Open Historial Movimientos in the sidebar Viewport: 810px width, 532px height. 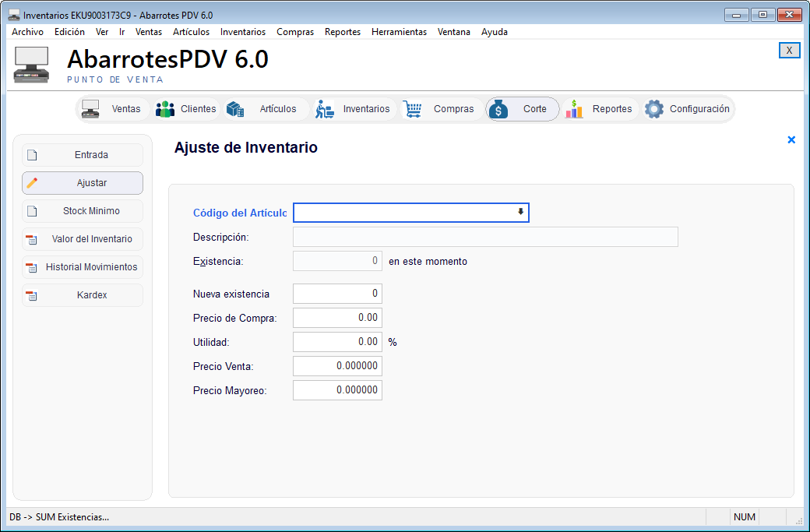click(83, 267)
